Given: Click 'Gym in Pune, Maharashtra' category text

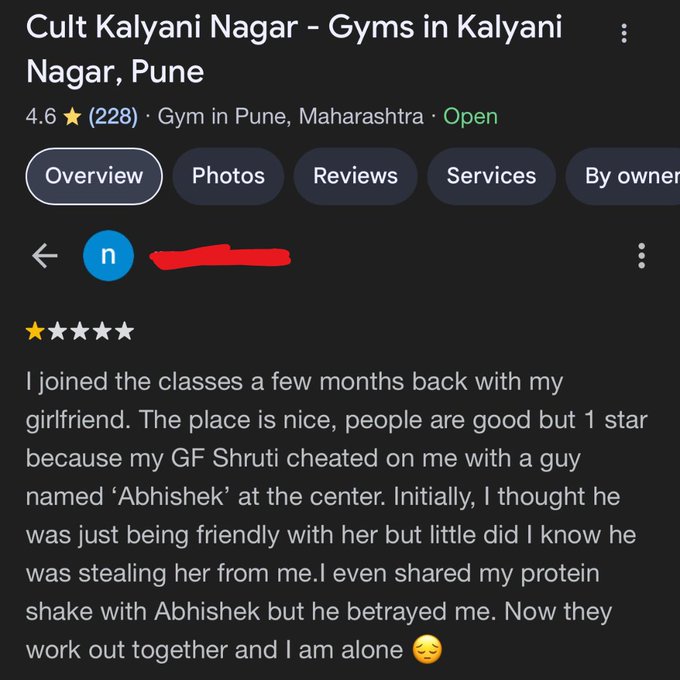Looking at the screenshot, I should point(291,117).
